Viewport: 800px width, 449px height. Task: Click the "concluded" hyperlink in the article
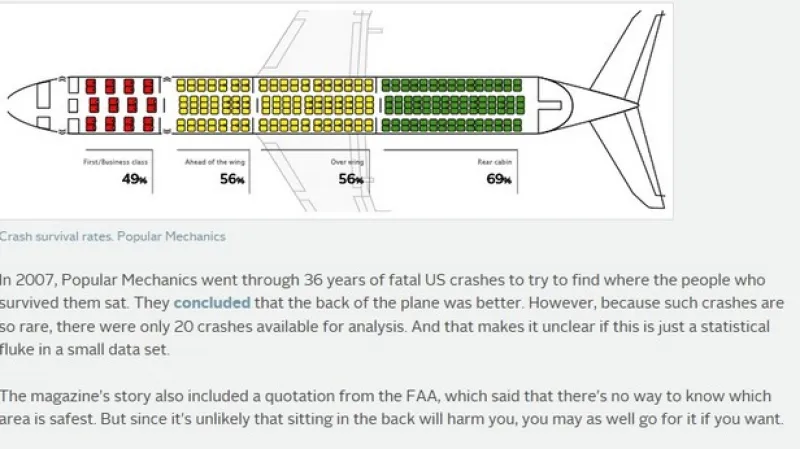point(212,301)
